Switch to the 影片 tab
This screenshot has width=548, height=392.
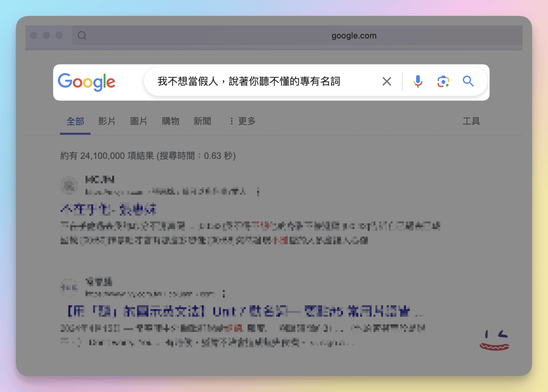107,121
